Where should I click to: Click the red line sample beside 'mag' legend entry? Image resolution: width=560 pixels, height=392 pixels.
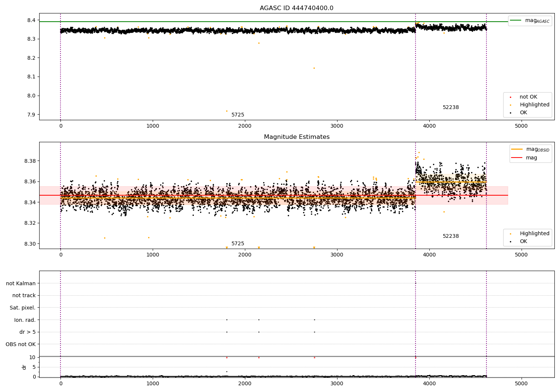[517, 158]
